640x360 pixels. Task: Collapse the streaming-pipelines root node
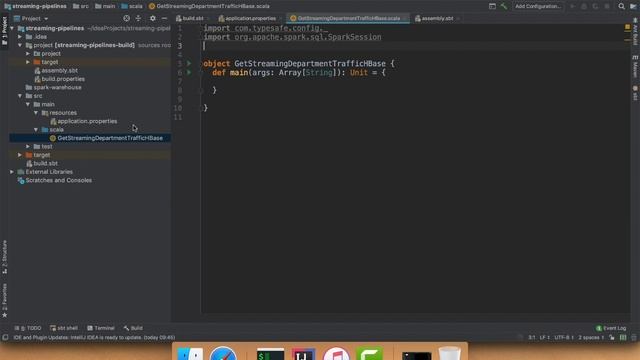point(12,28)
